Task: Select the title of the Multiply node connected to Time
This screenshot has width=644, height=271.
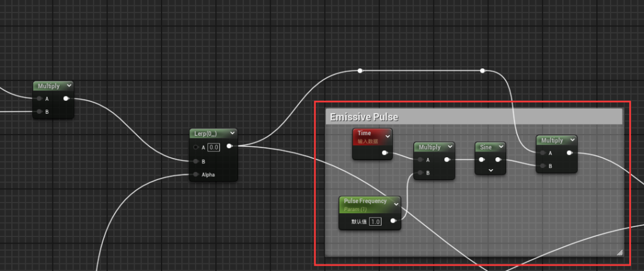Action: coord(429,147)
